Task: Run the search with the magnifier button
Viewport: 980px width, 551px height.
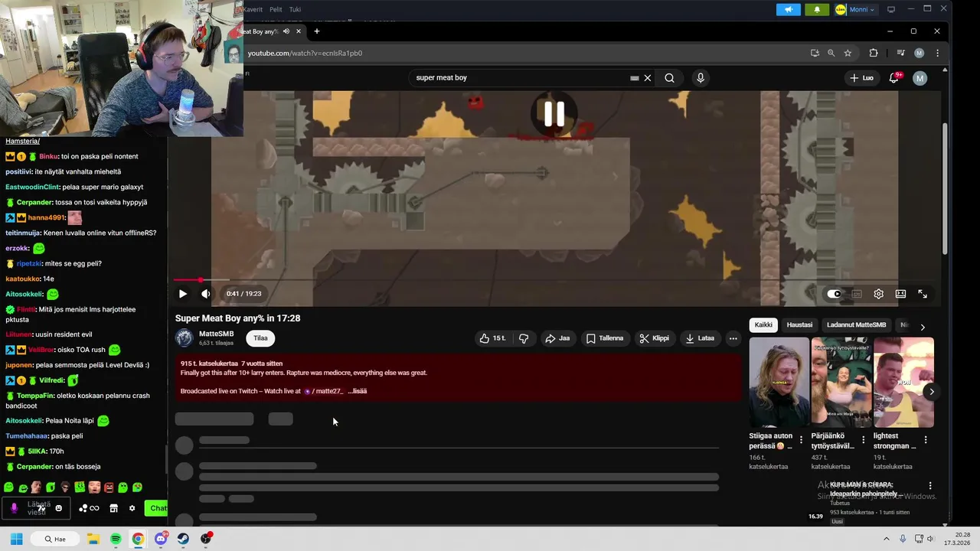Action: [x=669, y=78]
